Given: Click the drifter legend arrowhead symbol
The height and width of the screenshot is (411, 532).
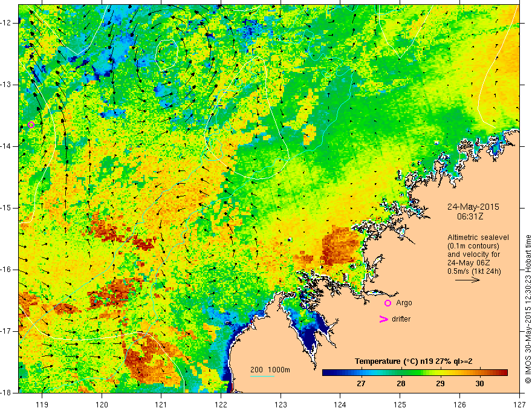Looking at the screenshot, I should click(383, 319).
